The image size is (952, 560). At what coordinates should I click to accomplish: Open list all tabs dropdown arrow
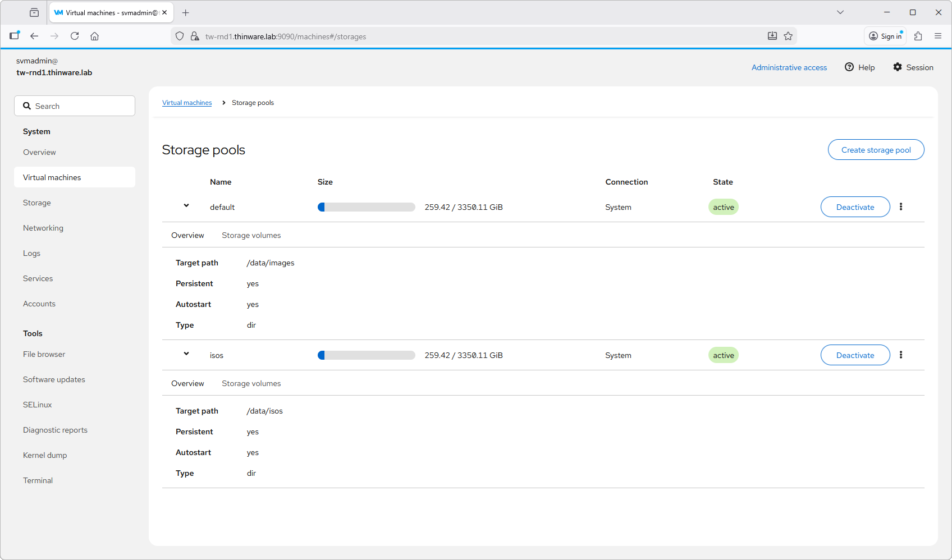840,12
